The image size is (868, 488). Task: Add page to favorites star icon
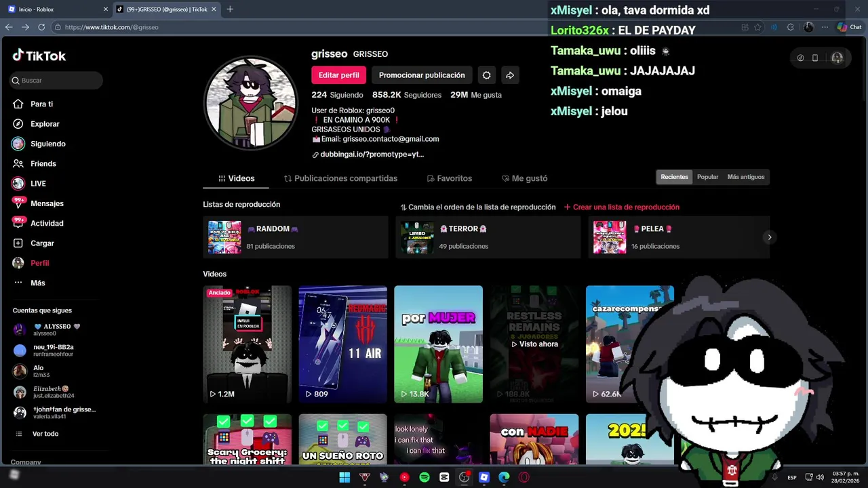coord(757,27)
